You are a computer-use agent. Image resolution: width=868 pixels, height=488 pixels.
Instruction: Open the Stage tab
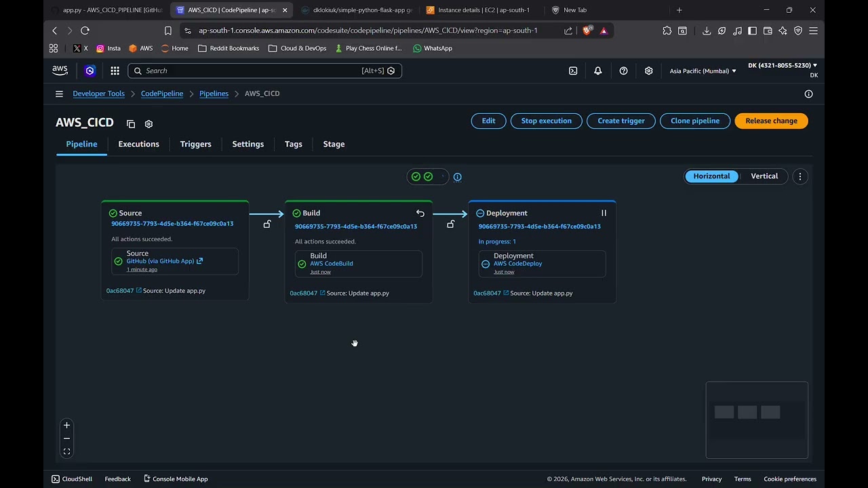[x=334, y=144]
